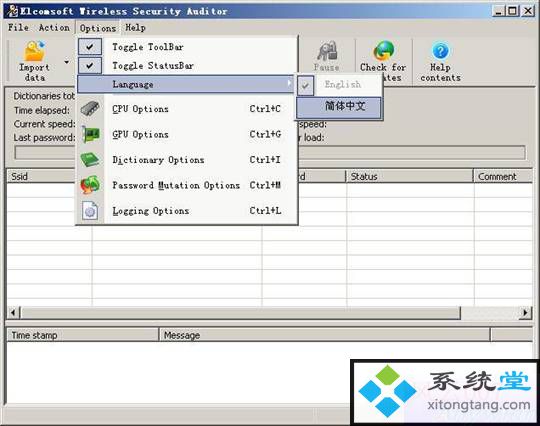
Task: Click the horizontal scrollbar right arrow
Action: [525, 313]
